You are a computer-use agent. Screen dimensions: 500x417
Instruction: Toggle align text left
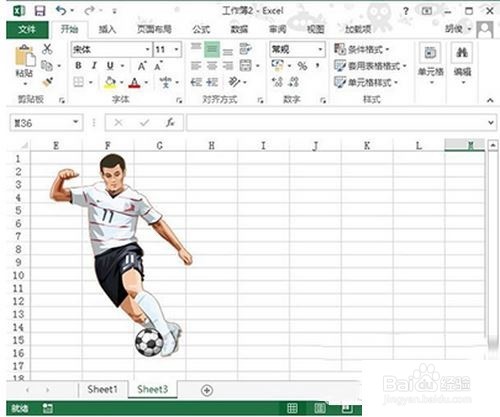click(196, 66)
